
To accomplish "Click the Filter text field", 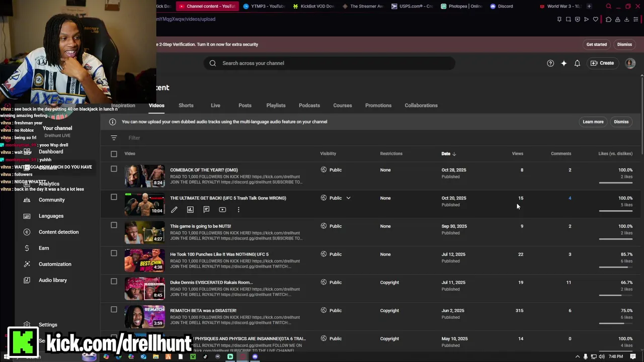I will [x=134, y=138].
